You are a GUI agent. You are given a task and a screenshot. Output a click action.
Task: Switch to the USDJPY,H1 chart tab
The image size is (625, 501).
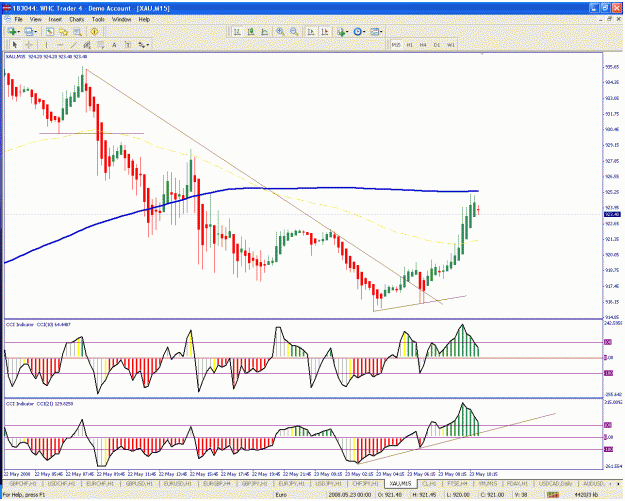pos(330,483)
